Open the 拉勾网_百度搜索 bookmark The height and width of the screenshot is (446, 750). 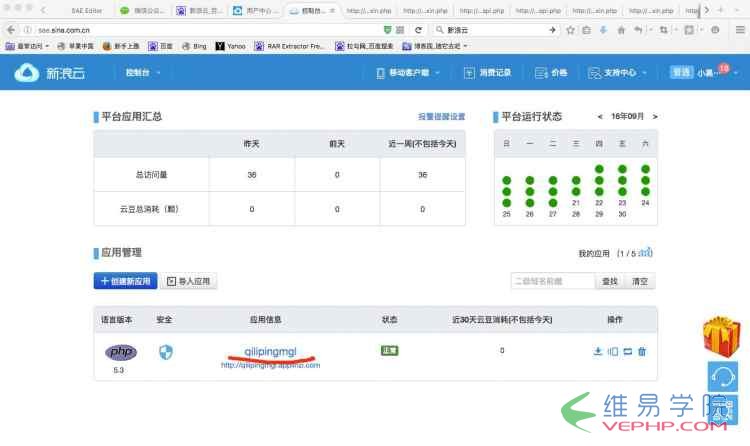[x=364, y=46]
